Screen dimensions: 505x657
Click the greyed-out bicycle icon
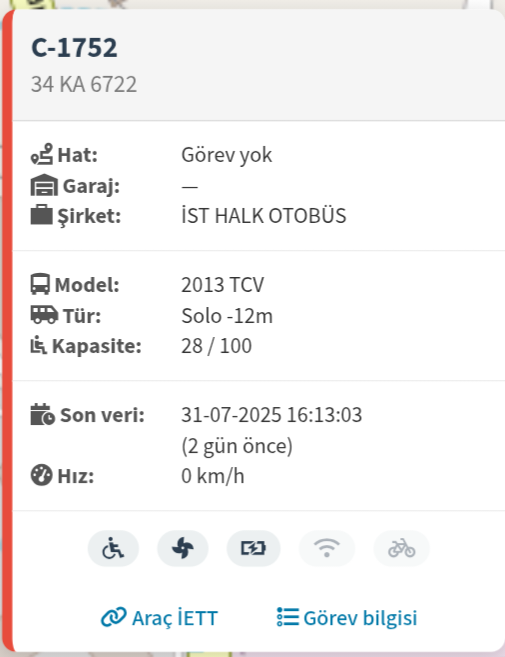[x=401, y=548]
